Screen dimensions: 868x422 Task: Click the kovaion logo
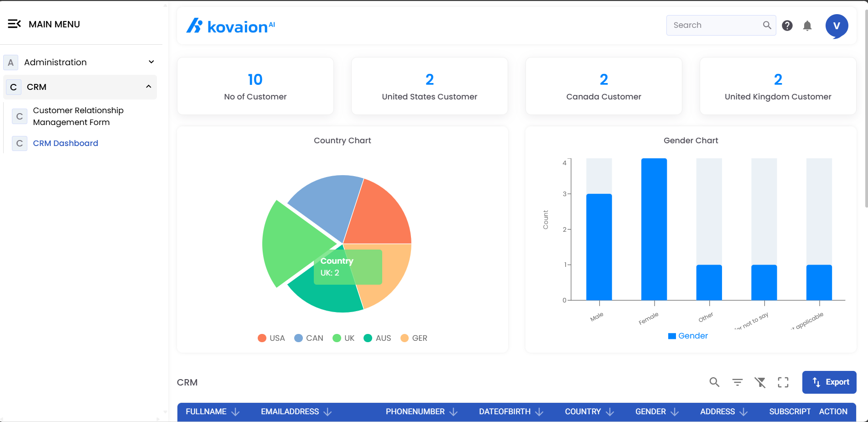coord(230,26)
